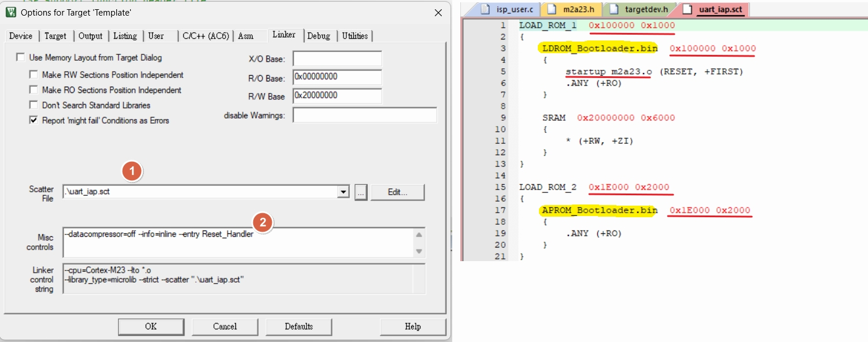Click into the disable Warnings field
The width and height of the screenshot is (868, 342).
tap(364, 116)
